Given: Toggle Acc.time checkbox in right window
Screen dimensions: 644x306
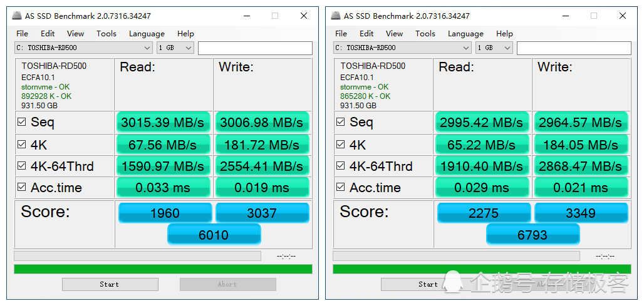Looking at the screenshot, I should tap(341, 187).
